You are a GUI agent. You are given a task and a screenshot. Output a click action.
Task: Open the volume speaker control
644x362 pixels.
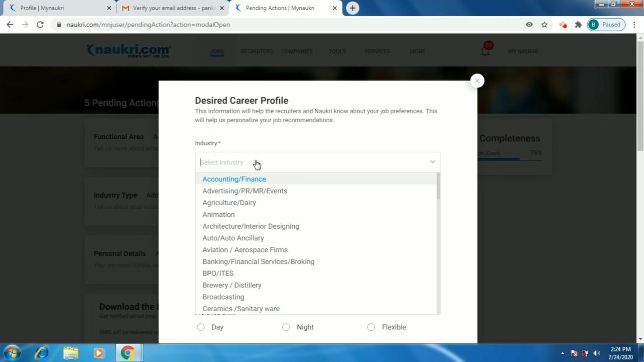[597, 353]
